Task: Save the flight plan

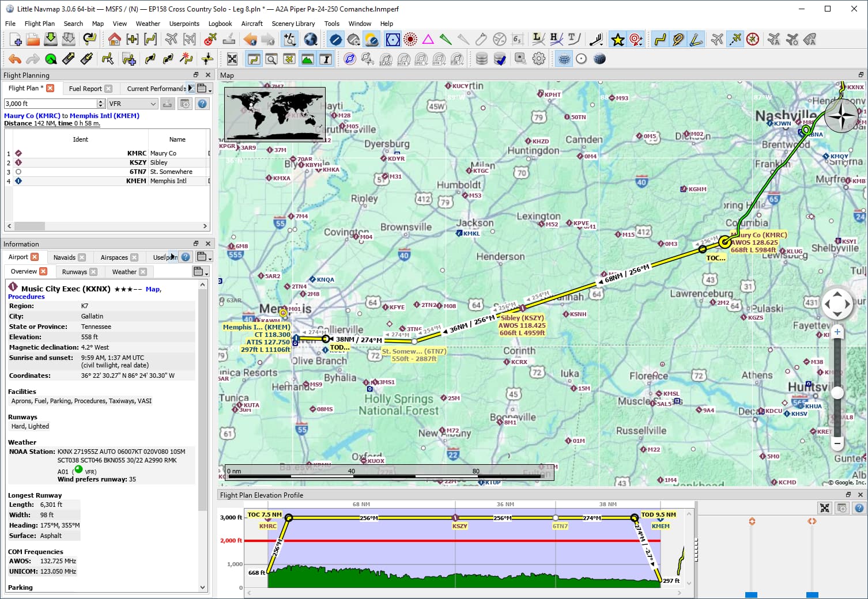Action: click(x=51, y=39)
